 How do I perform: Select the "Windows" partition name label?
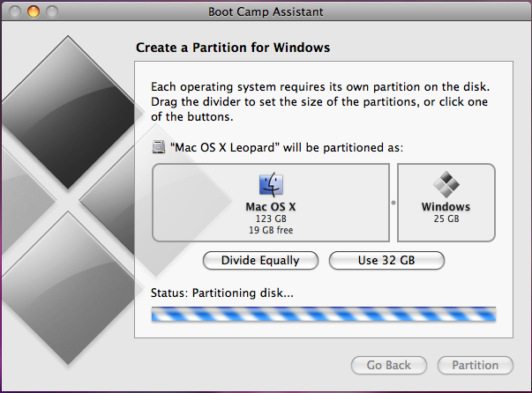click(x=446, y=207)
